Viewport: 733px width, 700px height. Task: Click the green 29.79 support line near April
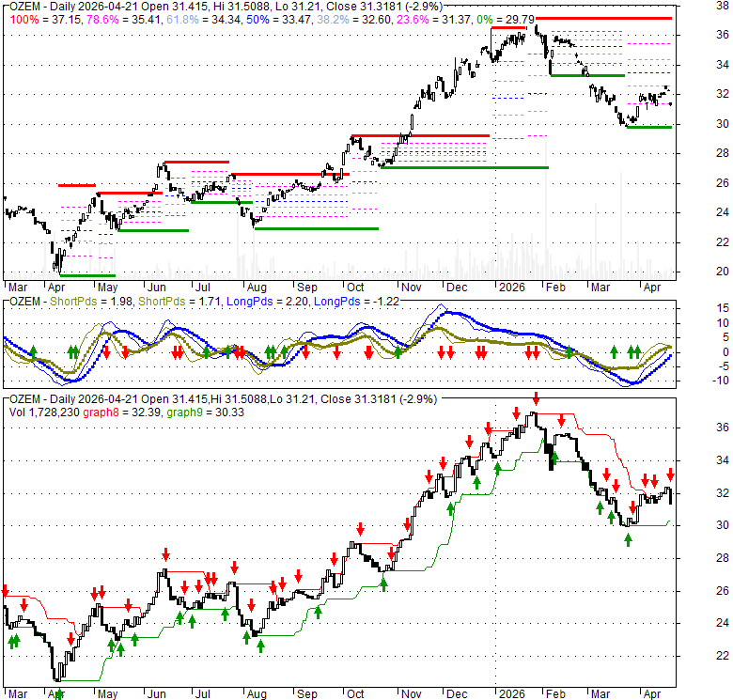(x=648, y=127)
